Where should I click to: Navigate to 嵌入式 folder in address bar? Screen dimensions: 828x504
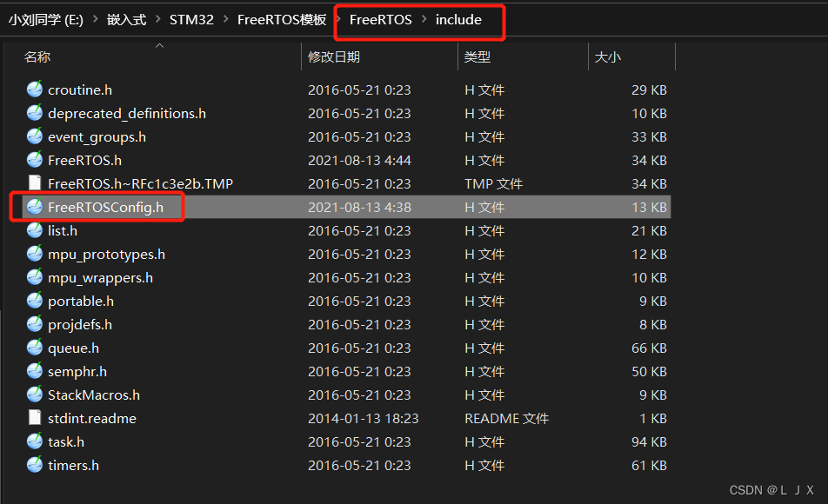[126, 19]
